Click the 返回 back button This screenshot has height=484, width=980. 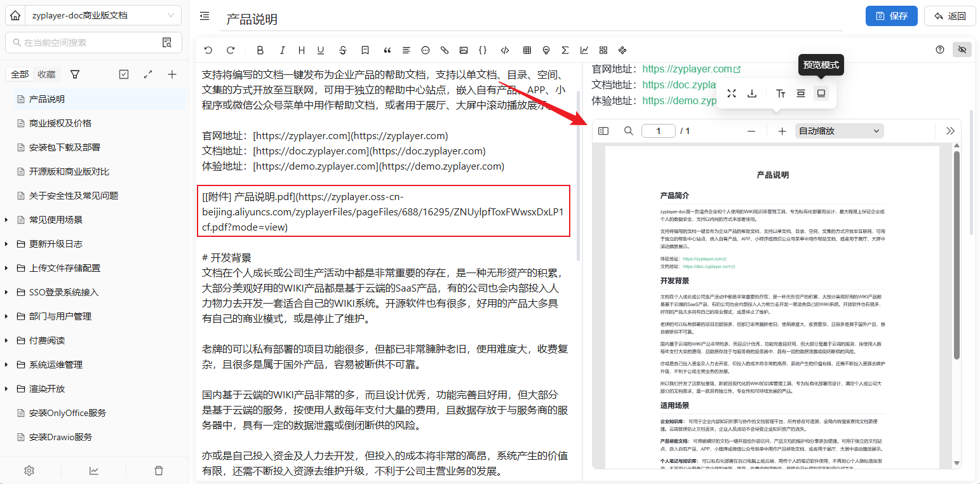tap(950, 16)
